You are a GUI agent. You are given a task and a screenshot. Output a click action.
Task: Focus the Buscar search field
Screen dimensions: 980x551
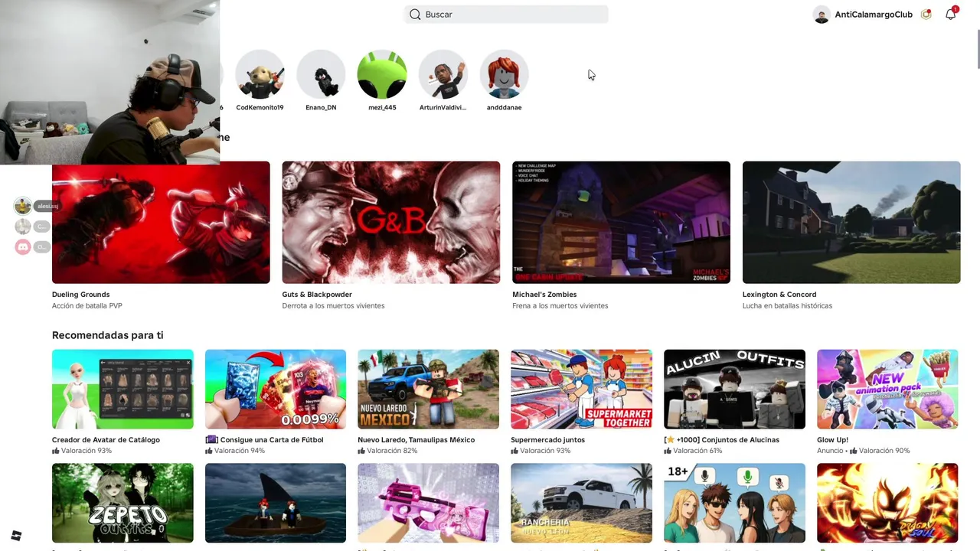tap(506, 15)
